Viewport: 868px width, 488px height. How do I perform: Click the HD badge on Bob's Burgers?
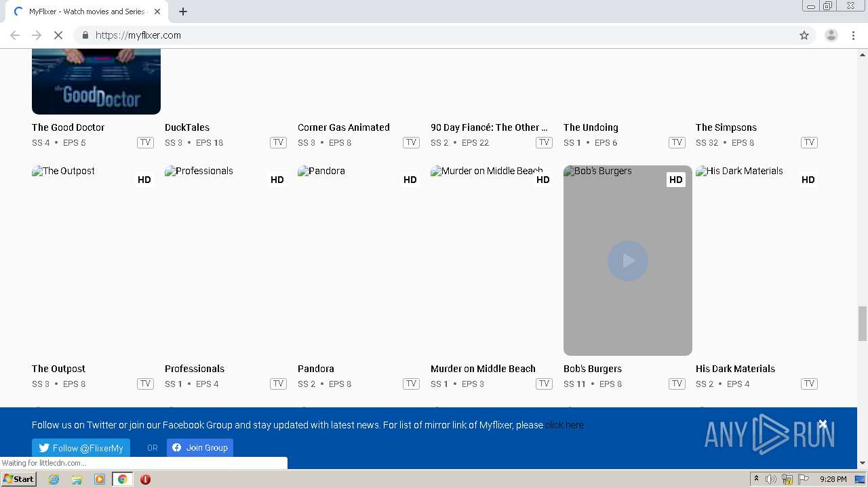tap(676, 180)
